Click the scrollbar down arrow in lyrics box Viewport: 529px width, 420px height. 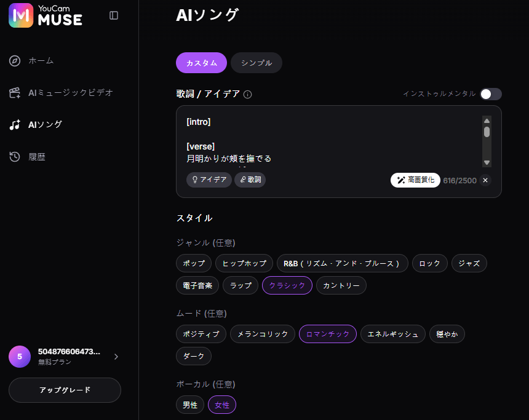coord(487,162)
